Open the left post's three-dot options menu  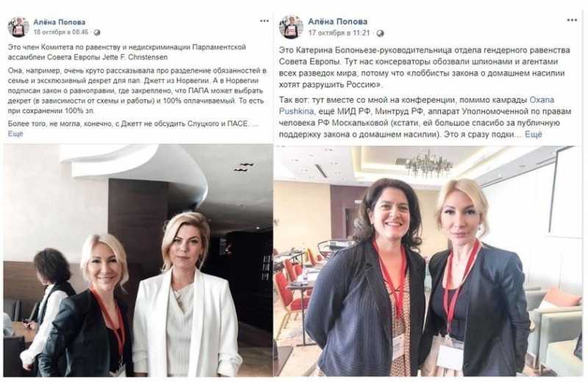[x=265, y=21]
